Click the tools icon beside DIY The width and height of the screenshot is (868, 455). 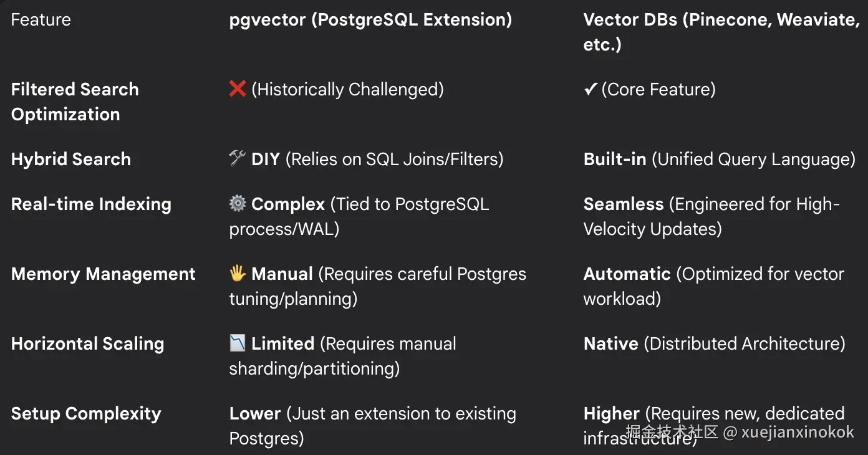[x=238, y=160]
